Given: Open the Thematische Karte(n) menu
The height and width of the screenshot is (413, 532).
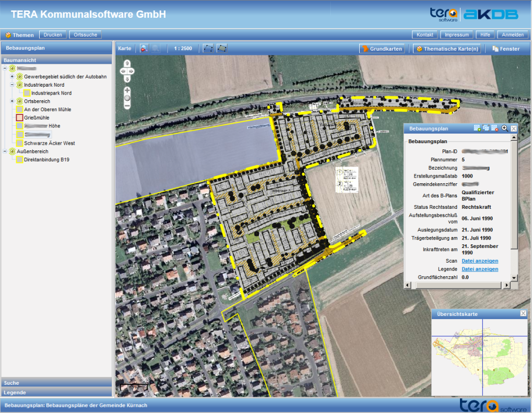Looking at the screenshot, I should 446,49.
